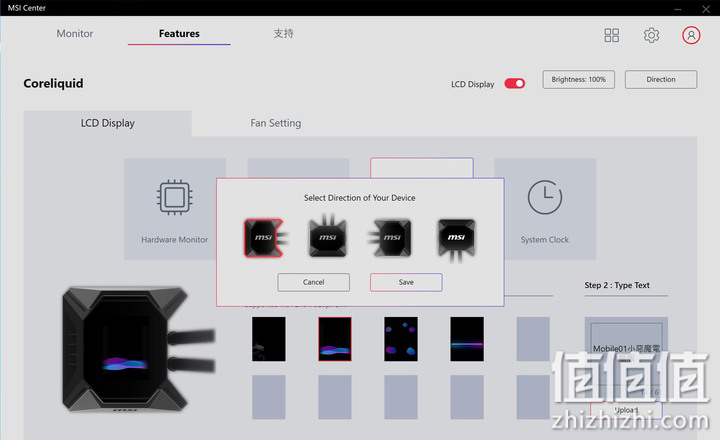Select the tubes-up device direction icon
The height and width of the screenshot is (440, 720).
click(328, 235)
